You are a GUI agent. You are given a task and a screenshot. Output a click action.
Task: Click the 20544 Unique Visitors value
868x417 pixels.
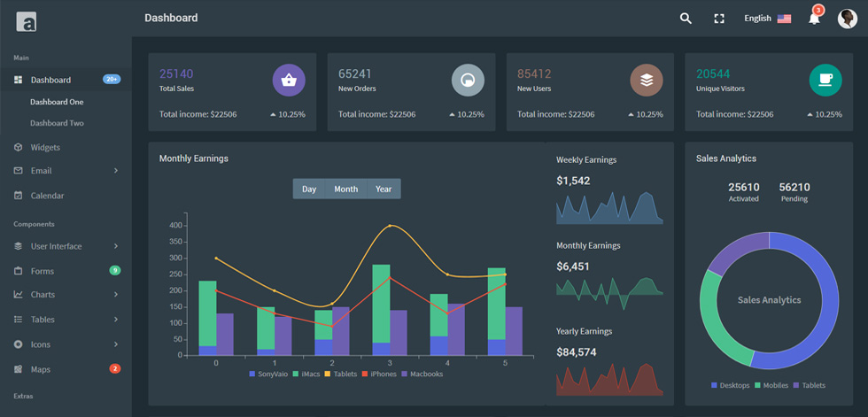tap(713, 74)
